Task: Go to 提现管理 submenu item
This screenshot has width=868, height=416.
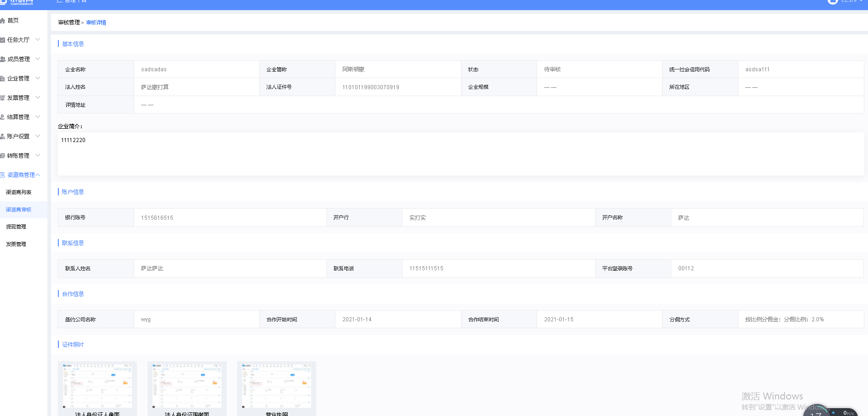Action: pos(16,227)
